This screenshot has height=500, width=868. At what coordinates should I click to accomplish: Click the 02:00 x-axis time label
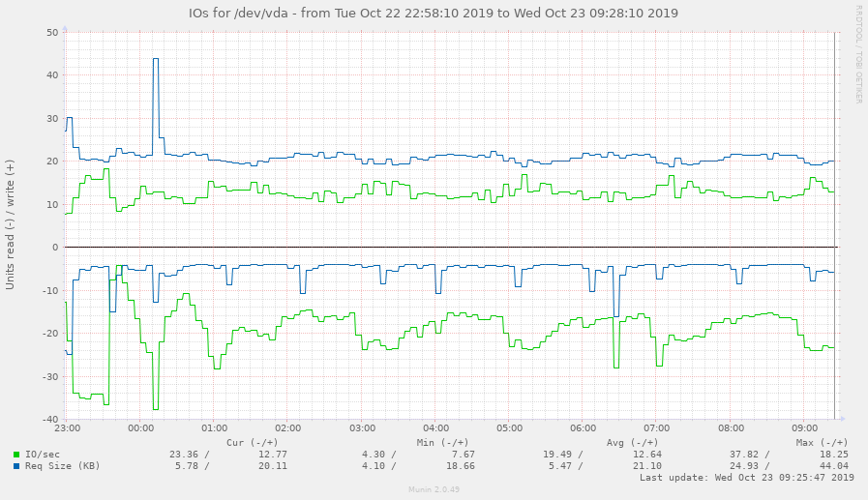[288, 428]
